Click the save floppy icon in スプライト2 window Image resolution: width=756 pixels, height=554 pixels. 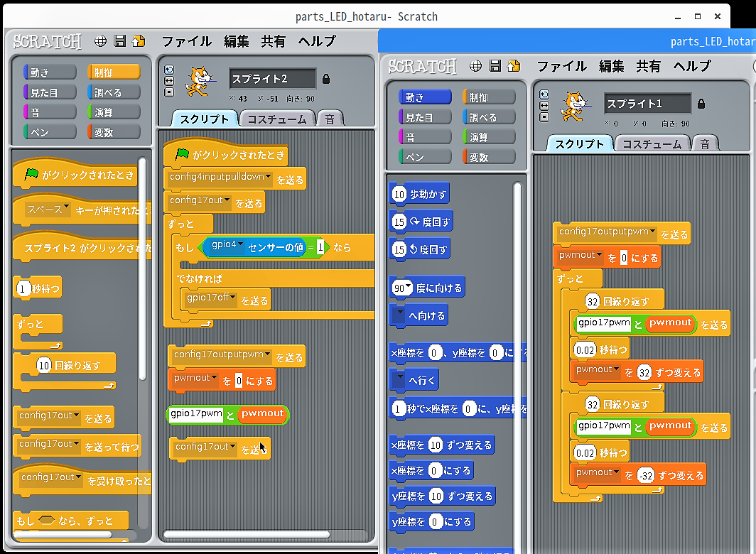[119, 41]
